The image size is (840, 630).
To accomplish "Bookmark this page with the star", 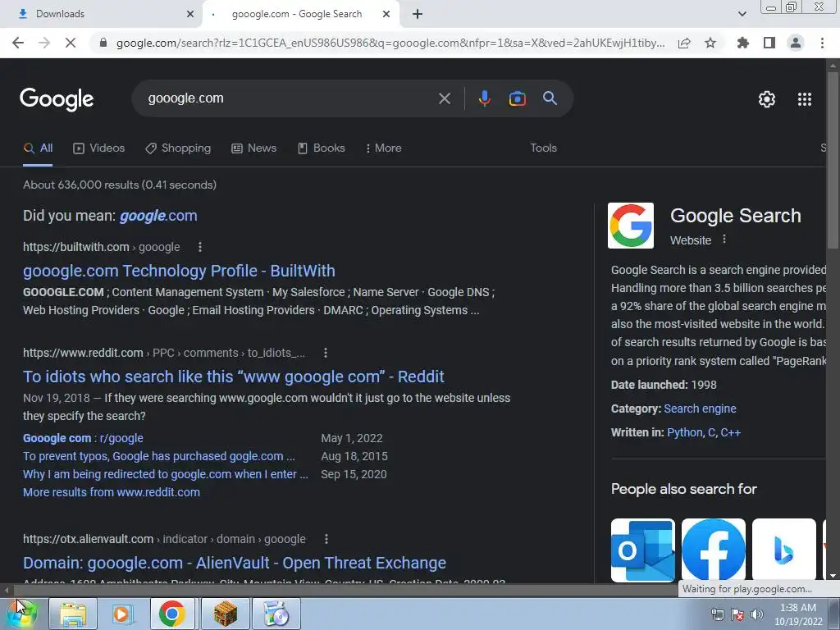I will click(x=710, y=43).
